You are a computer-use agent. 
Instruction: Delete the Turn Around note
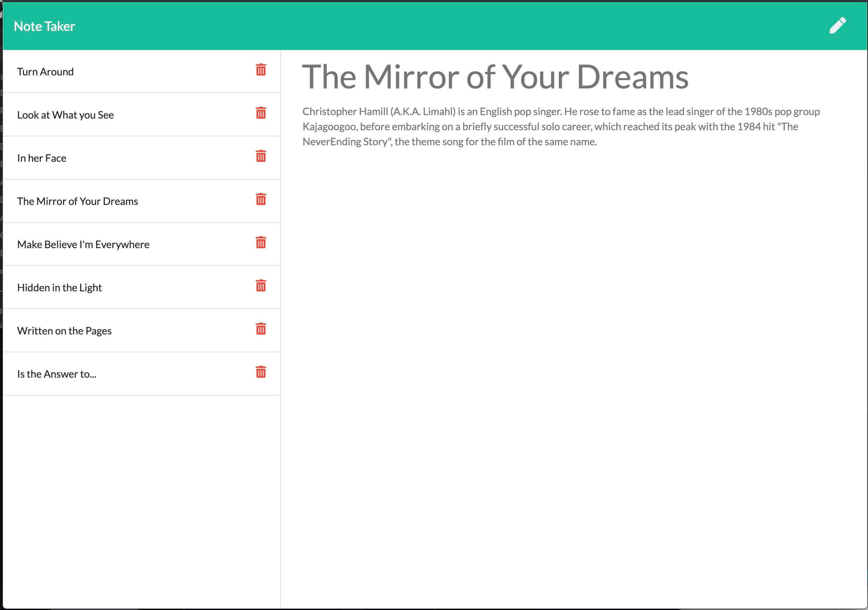(261, 70)
